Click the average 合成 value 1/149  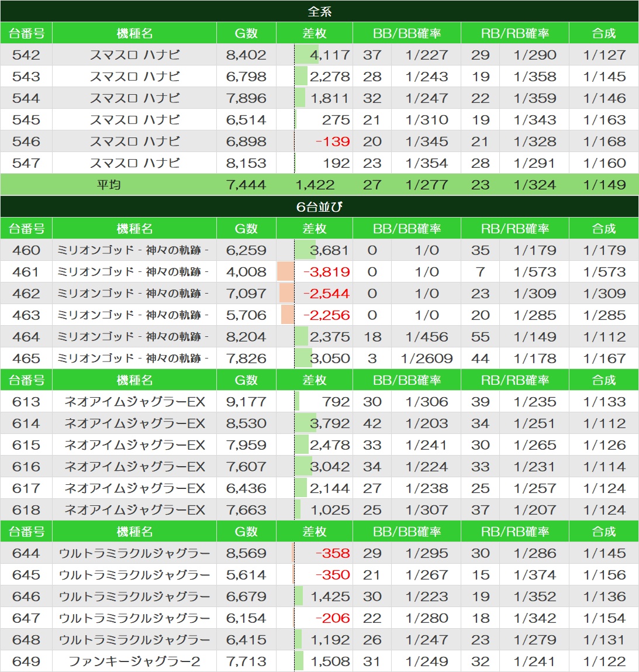[x=605, y=185]
